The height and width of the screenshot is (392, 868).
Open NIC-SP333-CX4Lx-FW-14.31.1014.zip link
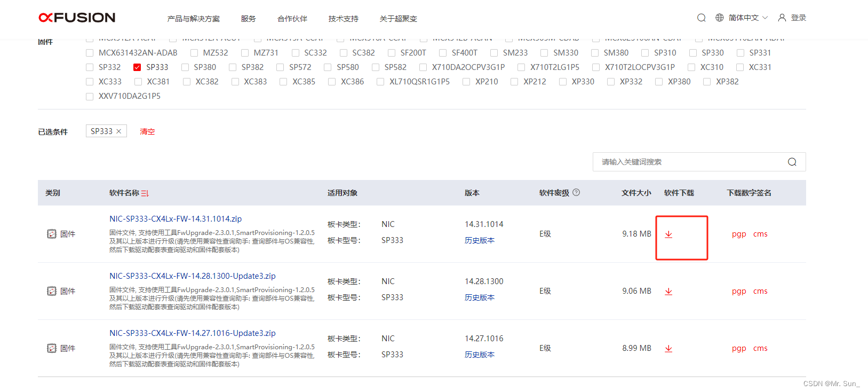pyautogui.click(x=176, y=219)
